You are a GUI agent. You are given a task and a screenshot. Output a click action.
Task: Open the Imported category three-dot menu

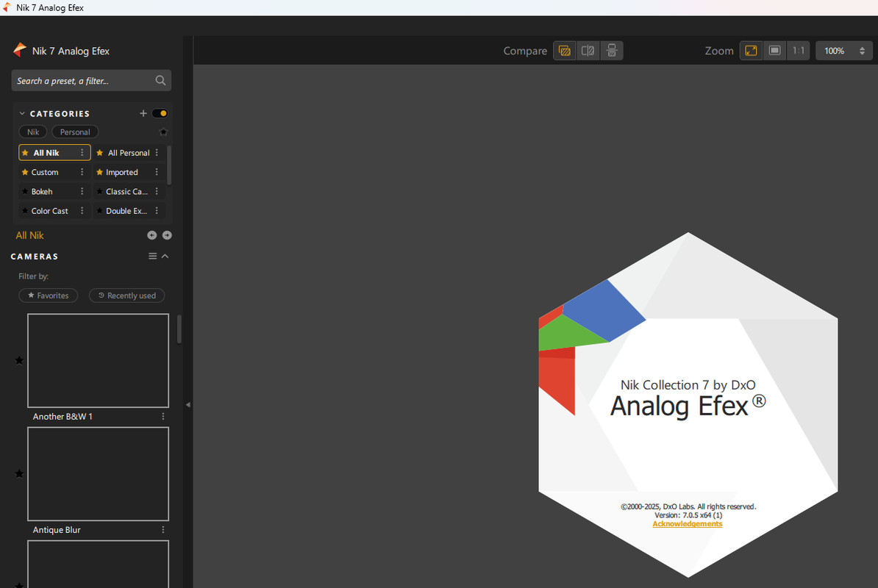click(157, 172)
